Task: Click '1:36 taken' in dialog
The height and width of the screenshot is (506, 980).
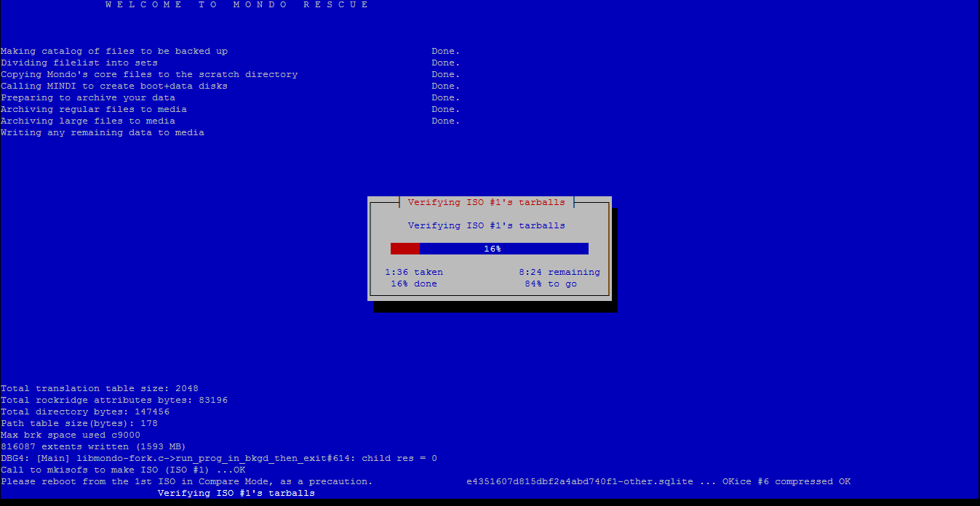Action: point(414,272)
